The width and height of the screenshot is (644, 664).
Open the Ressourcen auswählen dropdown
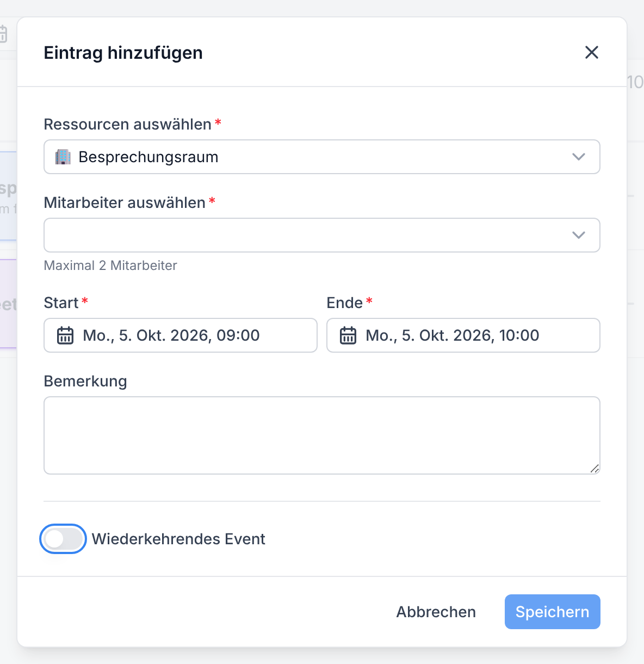(322, 157)
